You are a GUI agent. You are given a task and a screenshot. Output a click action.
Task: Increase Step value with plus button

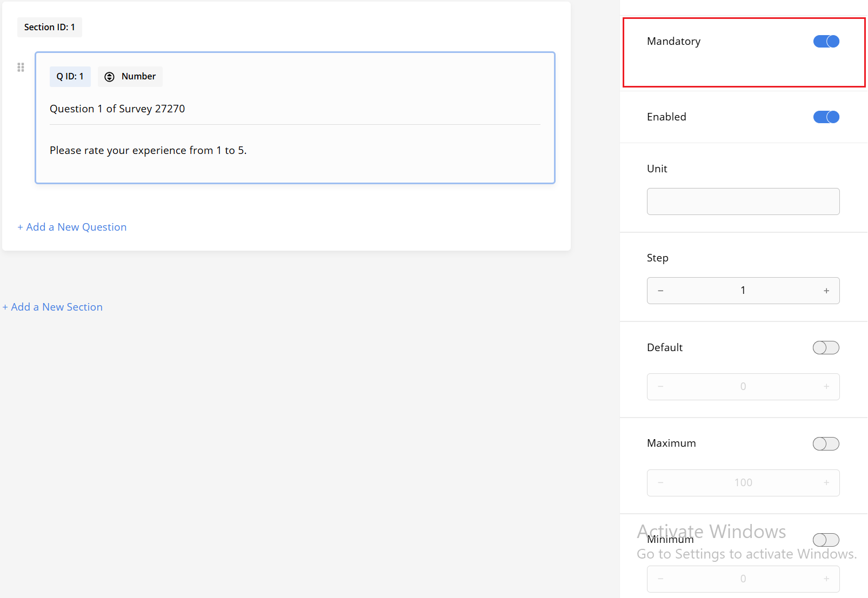coord(826,291)
